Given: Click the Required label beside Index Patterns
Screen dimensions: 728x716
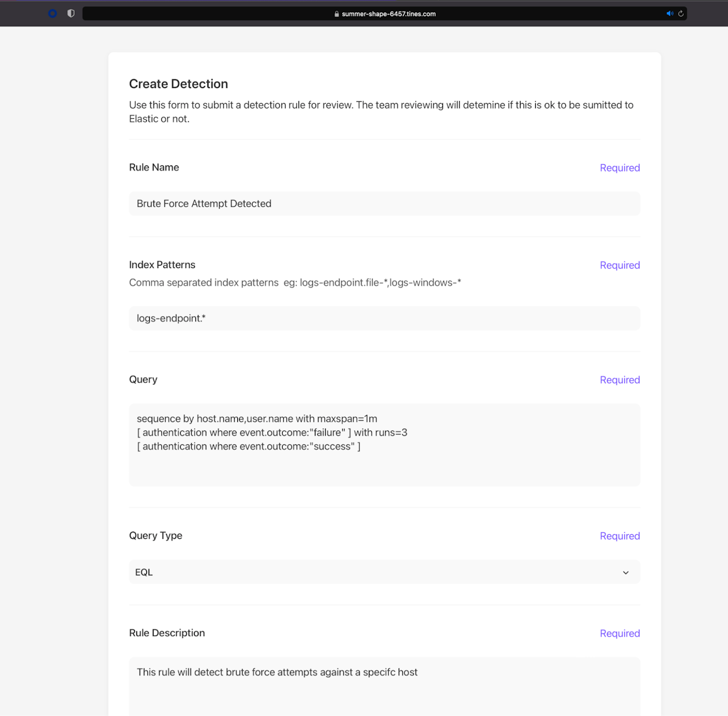Looking at the screenshot, I should [619, 266].
